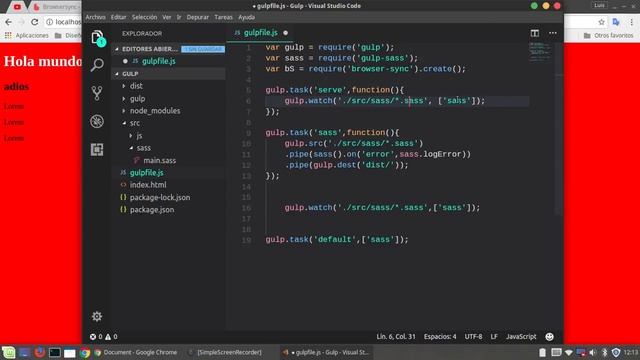Open the Editar menu
The width and height of the screenshot is (640, 360).
click(x=118, y=17)
